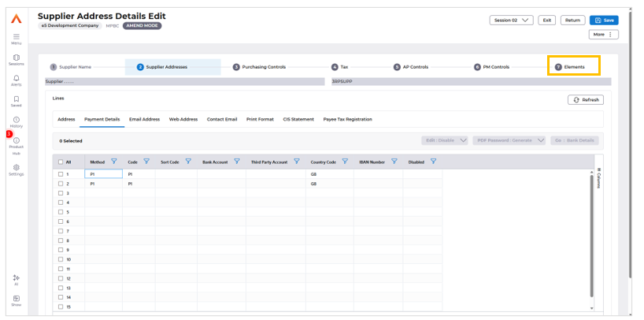Image resolution: width=644 pixels, height=320 pixels.
Task: Open the Product Hub icon
Action: [x=16, y=140]
